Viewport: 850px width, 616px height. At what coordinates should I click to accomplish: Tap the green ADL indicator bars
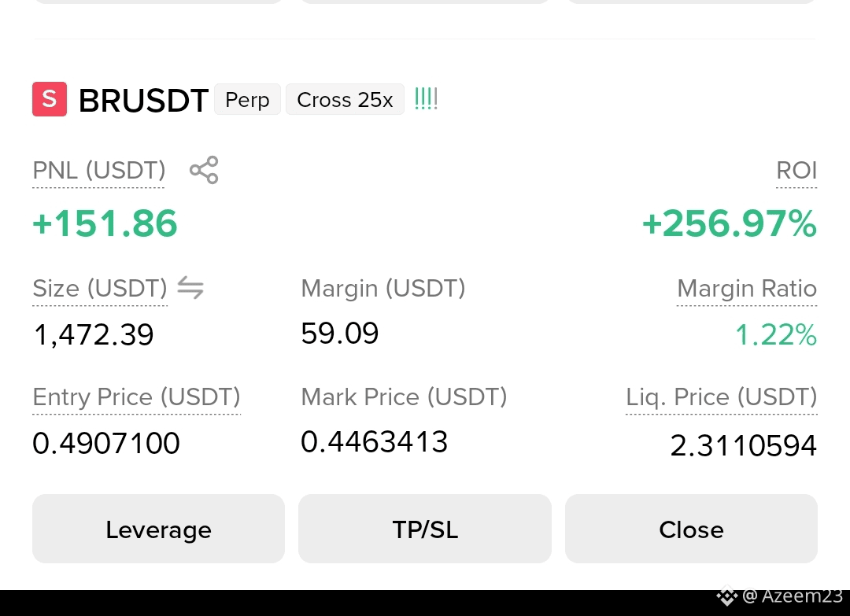426,99
